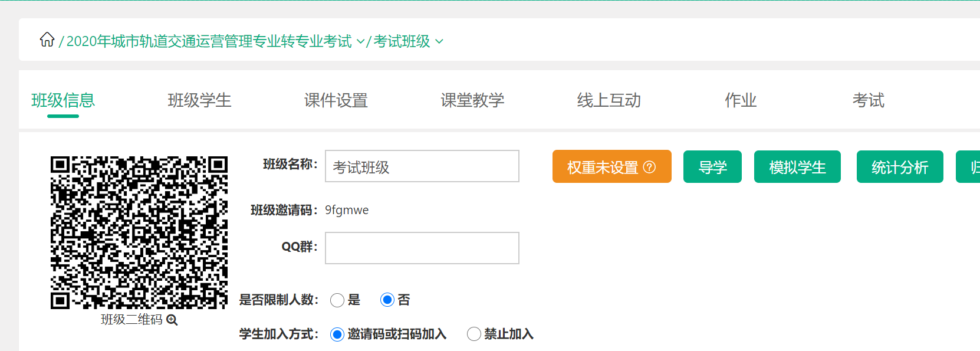Click the QQ群 input field
This screenshot has height=351, width=980.
click(x=422, y=248)
